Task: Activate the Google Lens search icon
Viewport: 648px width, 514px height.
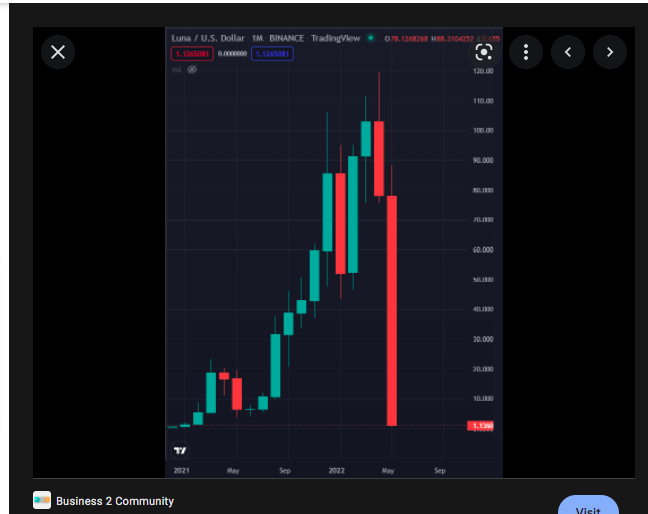Action: [484, 52]
